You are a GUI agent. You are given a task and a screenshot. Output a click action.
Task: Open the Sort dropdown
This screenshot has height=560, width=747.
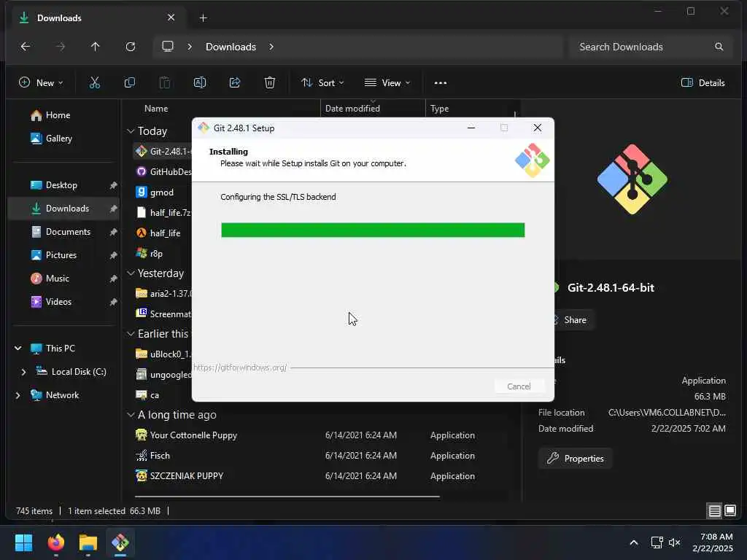[x=322, y=83]
